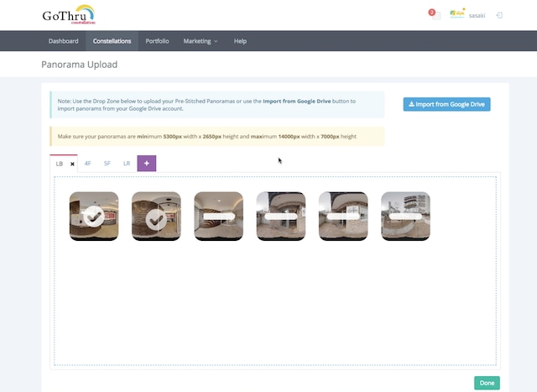Viewport: 537px width, 392px height.
Task: Select the Constellations menu item
Action: click(112, 41)
